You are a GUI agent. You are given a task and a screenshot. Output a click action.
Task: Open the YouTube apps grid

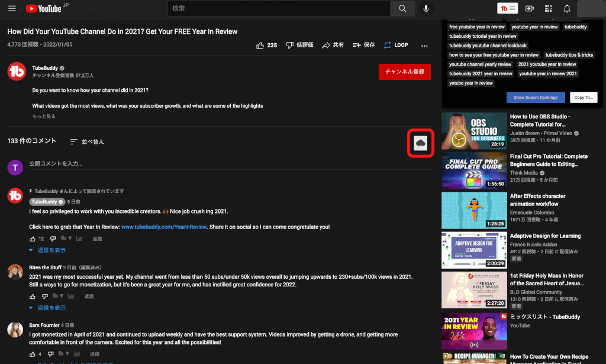click(548, 8)
